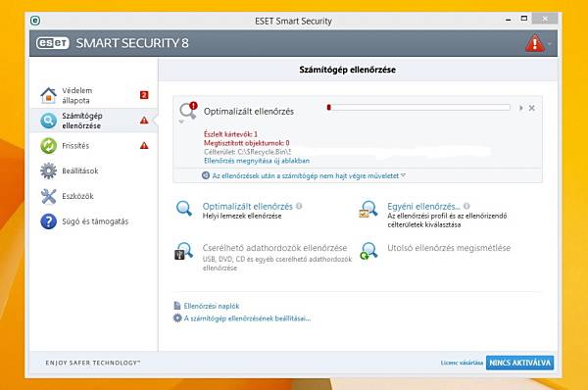Select Számítógép ellenőrzése menu item
The height and width of the screenshot is (390, 588).
pos(94,121)
